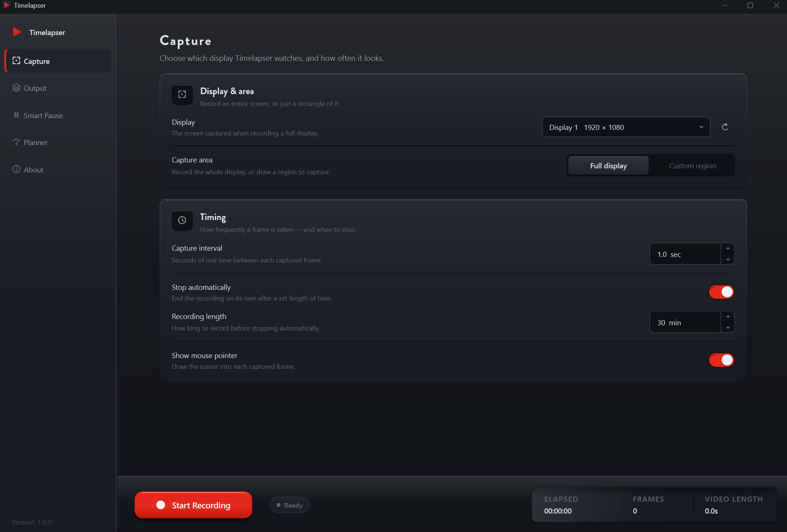Click the Display & area card icon

[x=182, y=95]
